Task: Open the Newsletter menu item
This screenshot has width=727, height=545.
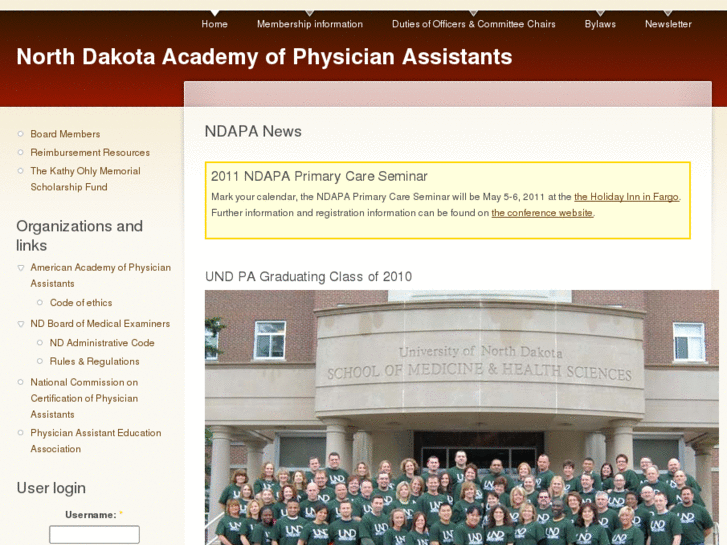Action: [x=668, y=24]
